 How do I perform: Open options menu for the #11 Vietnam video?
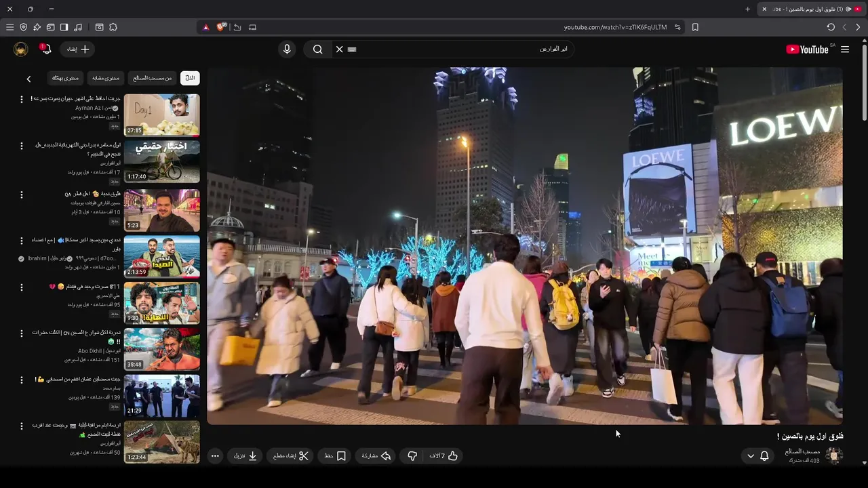point(21,287)
